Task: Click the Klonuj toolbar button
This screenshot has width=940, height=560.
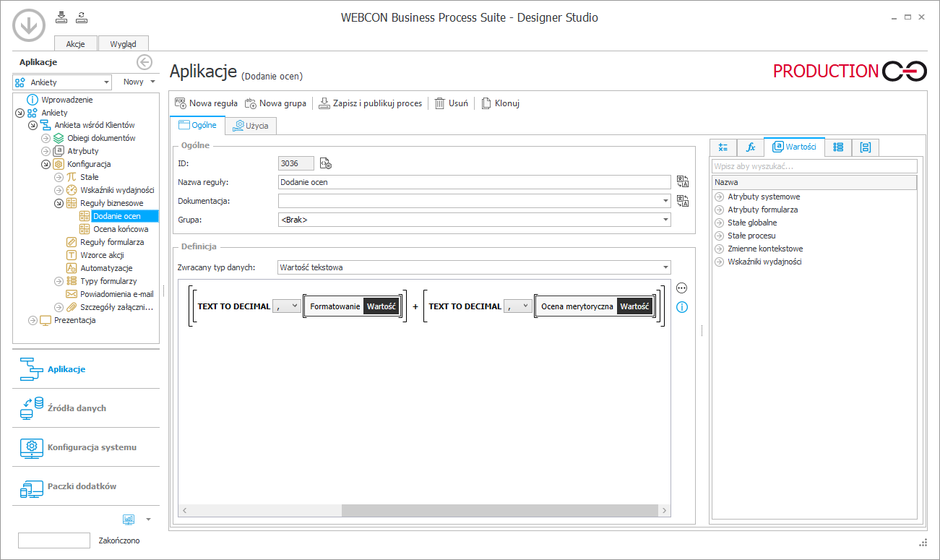Action: coord(500,103)
